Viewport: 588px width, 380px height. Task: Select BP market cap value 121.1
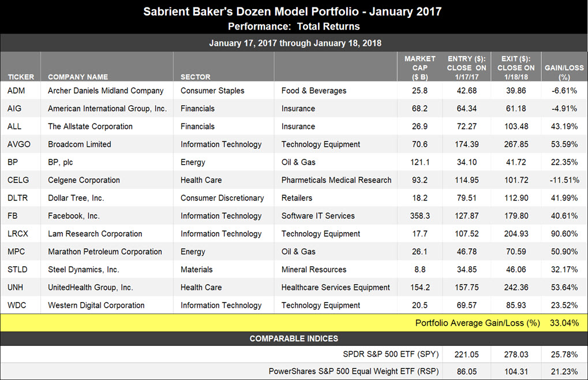click(420, 162)
